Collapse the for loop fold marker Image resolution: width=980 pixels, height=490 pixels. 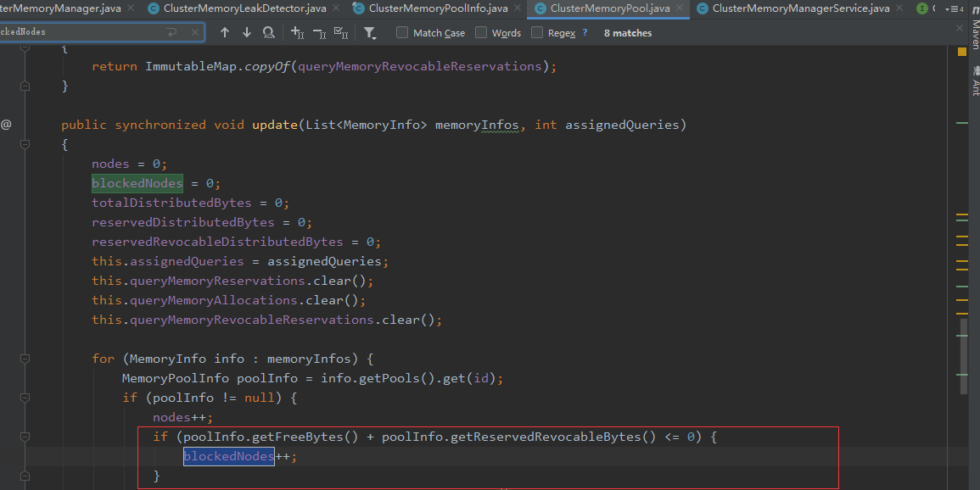point(25,359)
